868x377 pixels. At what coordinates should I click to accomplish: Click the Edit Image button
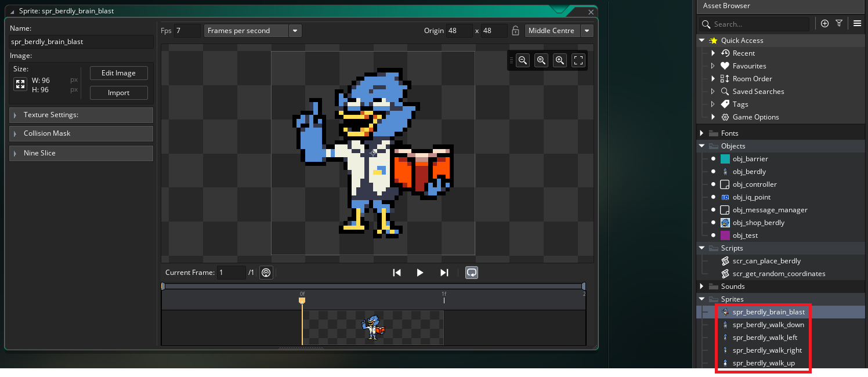click(x=118, y=73)
